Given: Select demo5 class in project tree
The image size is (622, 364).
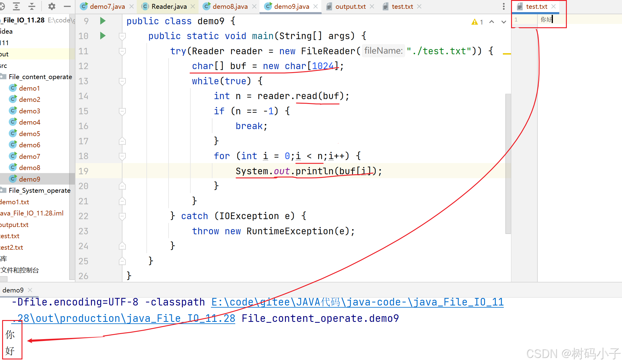Looking at the screenshot, I should (29, 134).
